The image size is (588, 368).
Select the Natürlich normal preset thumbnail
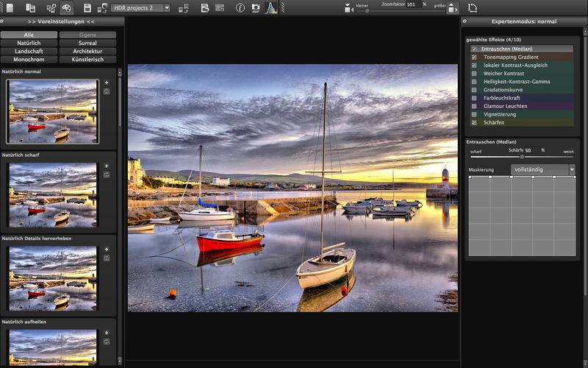pos(53,112)
